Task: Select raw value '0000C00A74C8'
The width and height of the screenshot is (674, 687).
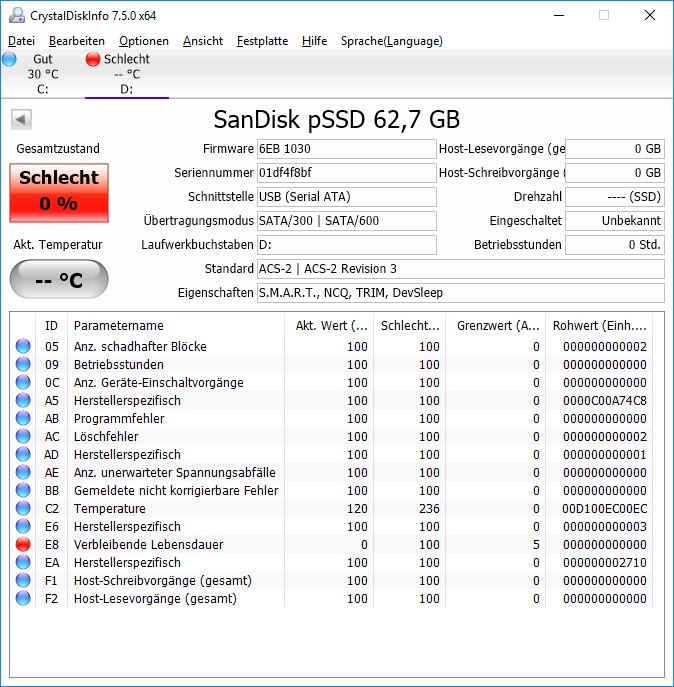Action: 605,400
